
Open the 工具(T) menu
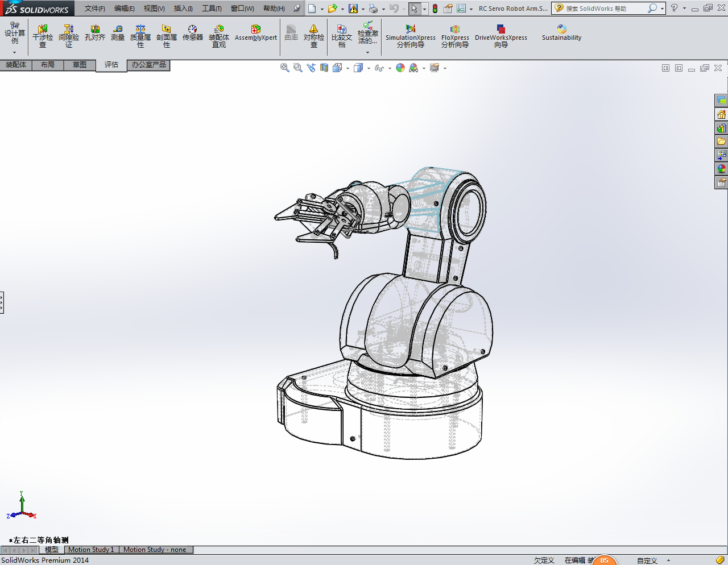click(211, 9)
